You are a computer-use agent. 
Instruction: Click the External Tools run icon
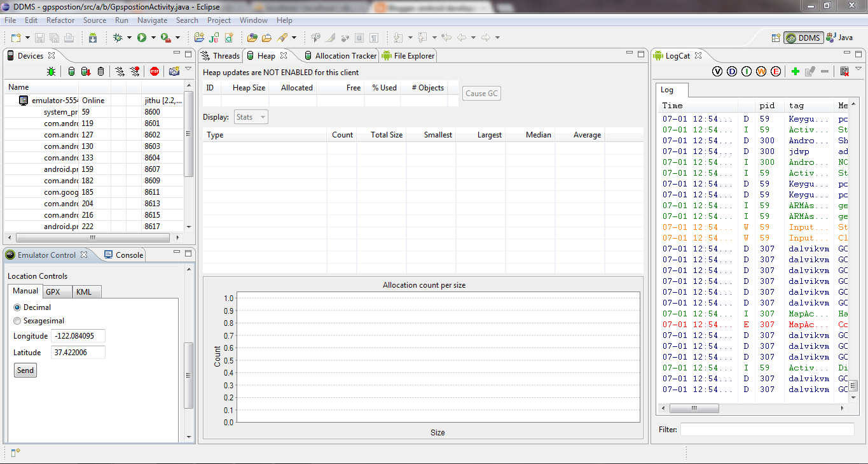165,38
